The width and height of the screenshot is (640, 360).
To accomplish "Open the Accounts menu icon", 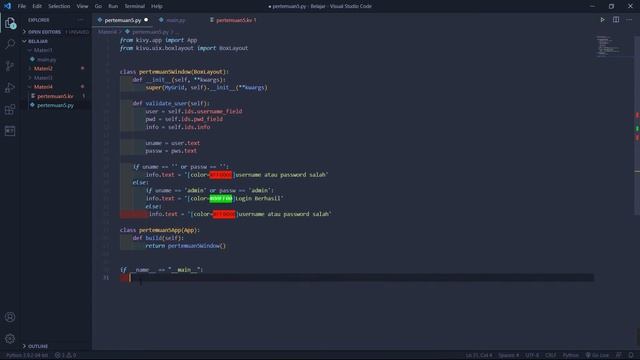I will 10,317.
